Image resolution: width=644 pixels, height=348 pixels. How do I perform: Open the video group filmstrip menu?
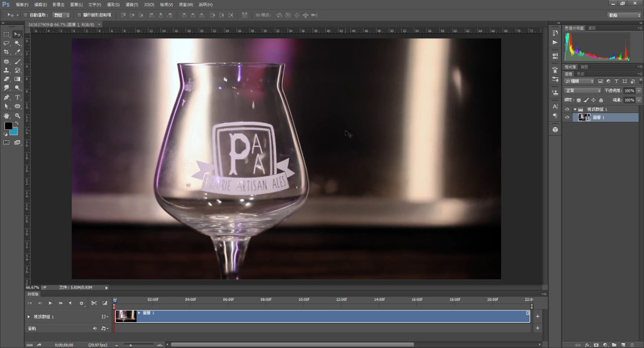104,317
